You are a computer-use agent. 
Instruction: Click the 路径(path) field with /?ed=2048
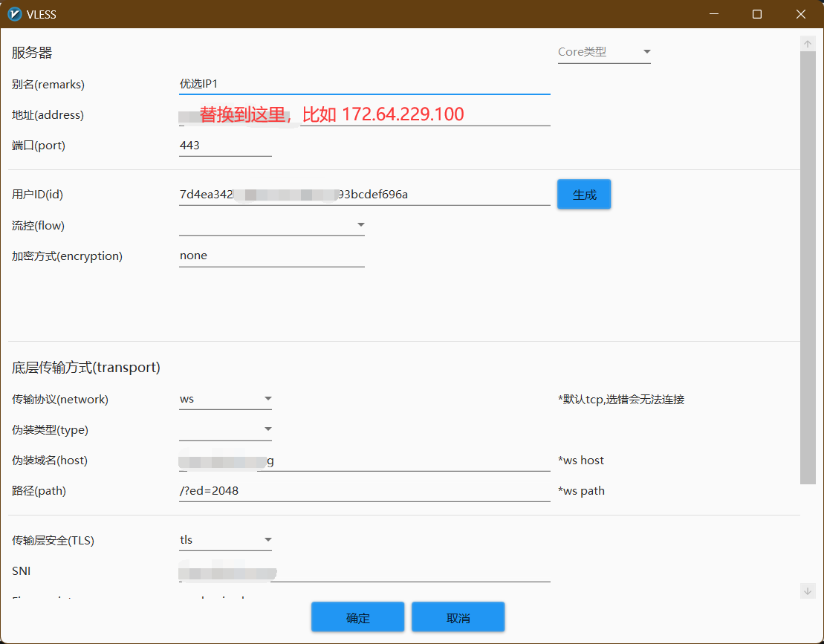tap(365, 491)
